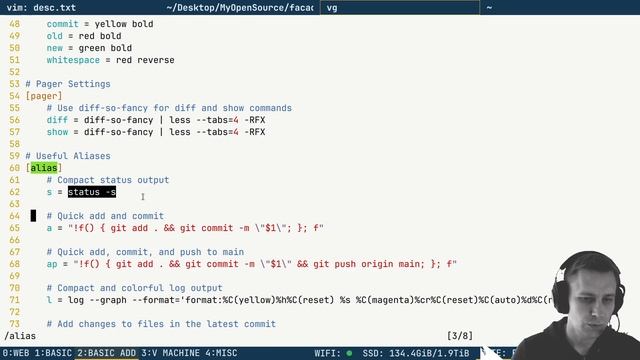Click '# Compact status output' comment

click(x=108, y=180)
